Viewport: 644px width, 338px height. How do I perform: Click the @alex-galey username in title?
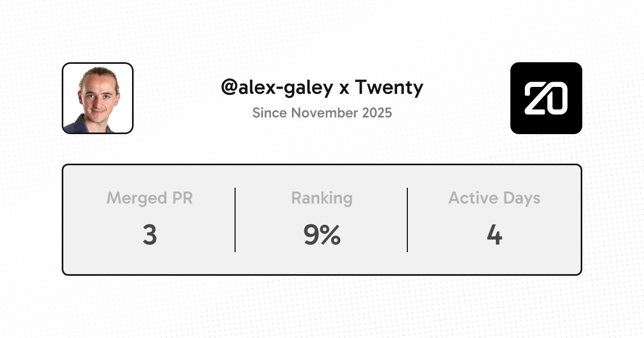(x=277, y=87)
